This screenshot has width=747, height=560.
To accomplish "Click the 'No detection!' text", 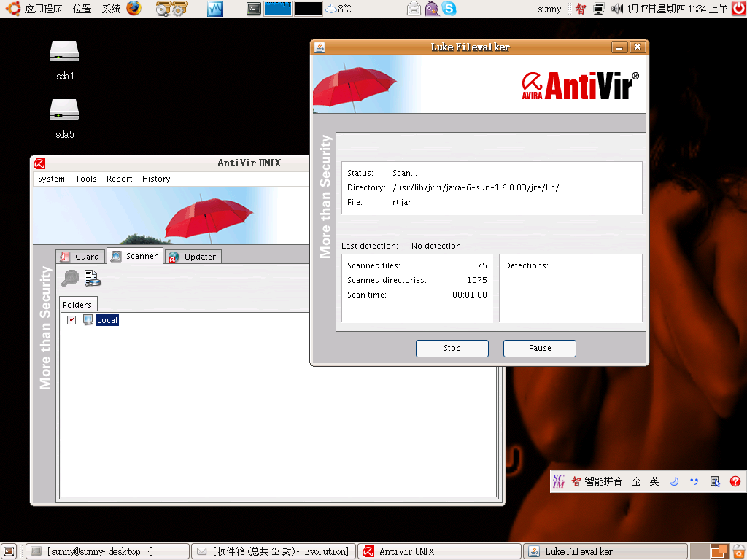I will [x=438, y=246].
